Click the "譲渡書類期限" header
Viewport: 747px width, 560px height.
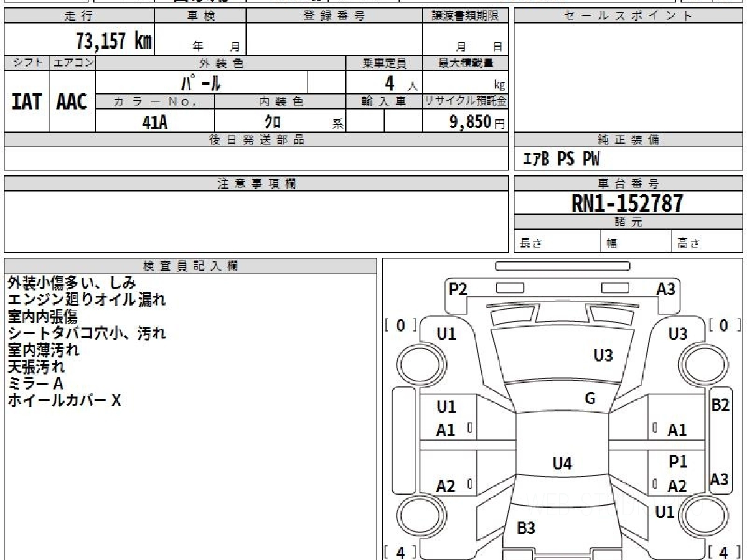pos(465,16)
